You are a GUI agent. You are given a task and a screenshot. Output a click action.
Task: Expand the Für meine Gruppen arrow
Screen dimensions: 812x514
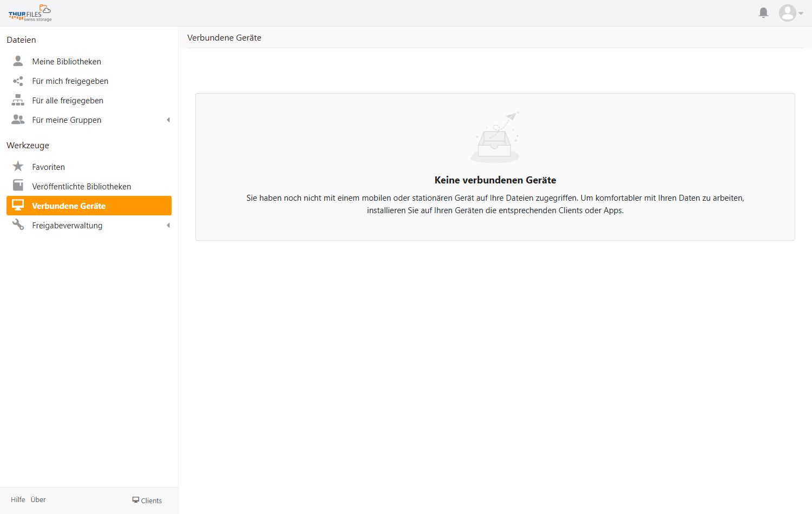click(x=168, y=120)
